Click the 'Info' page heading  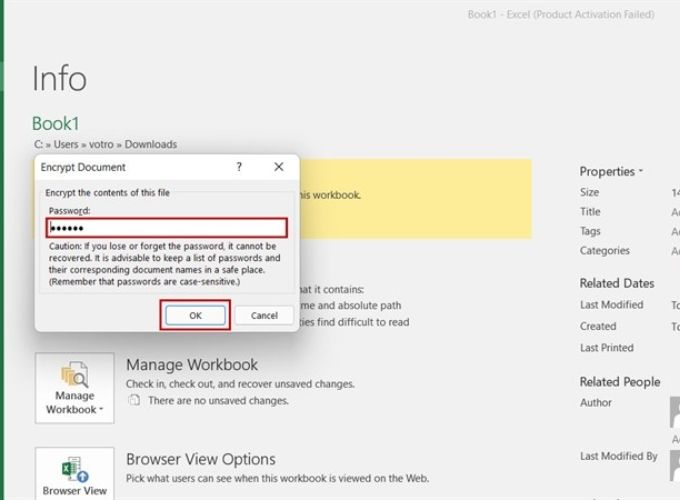59,78
